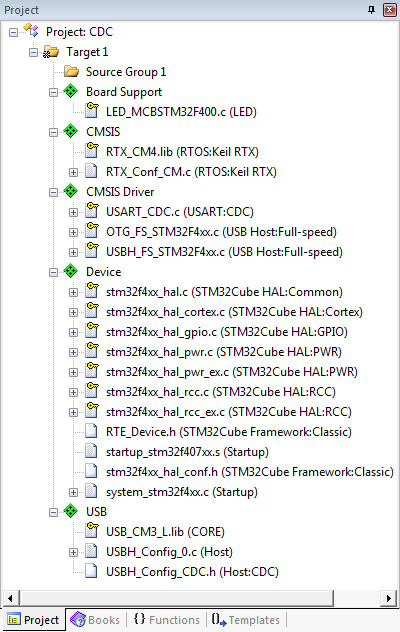
Task: Expand USART_CDC.c dependencies
Action: [73, 212]
